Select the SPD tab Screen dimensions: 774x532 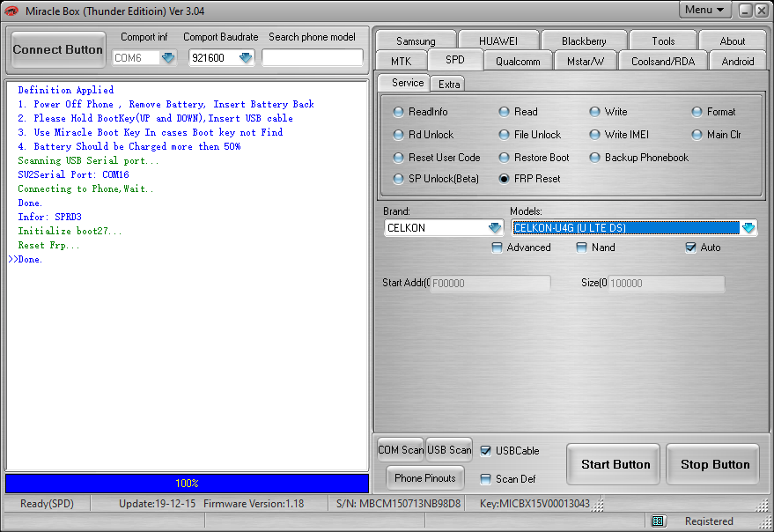454,60
